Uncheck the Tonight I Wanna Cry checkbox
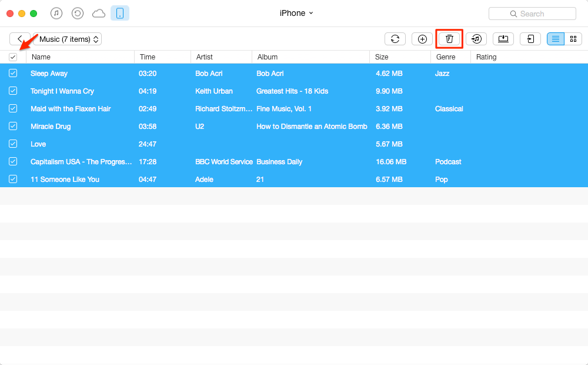This screenshot has width=588, height=365. 13,91
